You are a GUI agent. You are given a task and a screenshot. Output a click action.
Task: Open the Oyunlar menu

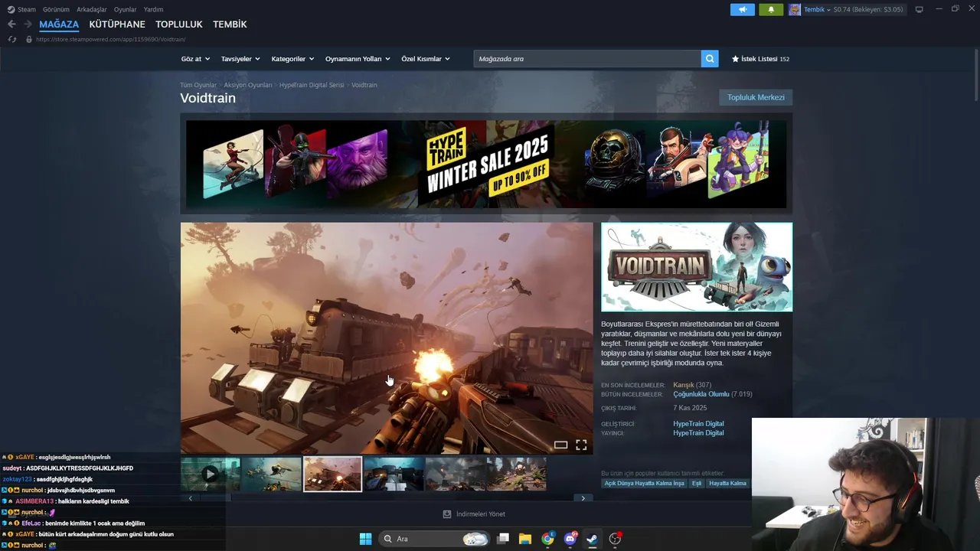pyautogui.click(x=126, y=9)
